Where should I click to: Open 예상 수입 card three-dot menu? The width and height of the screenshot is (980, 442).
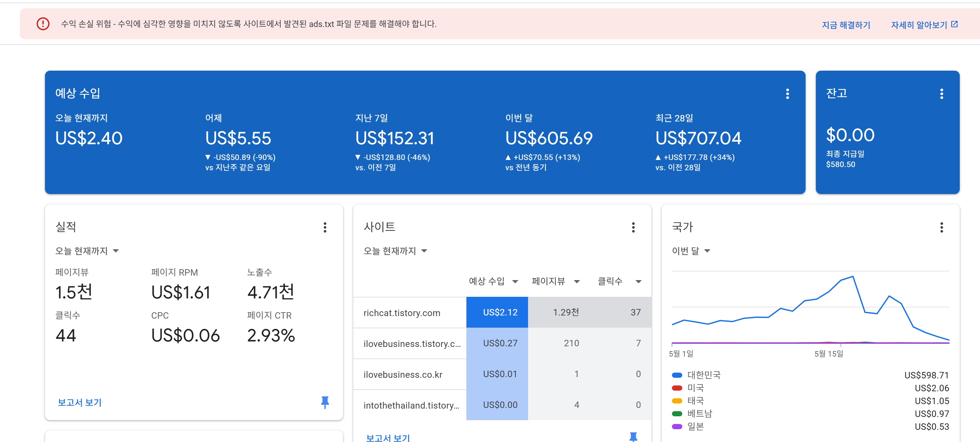pos(787,93)
